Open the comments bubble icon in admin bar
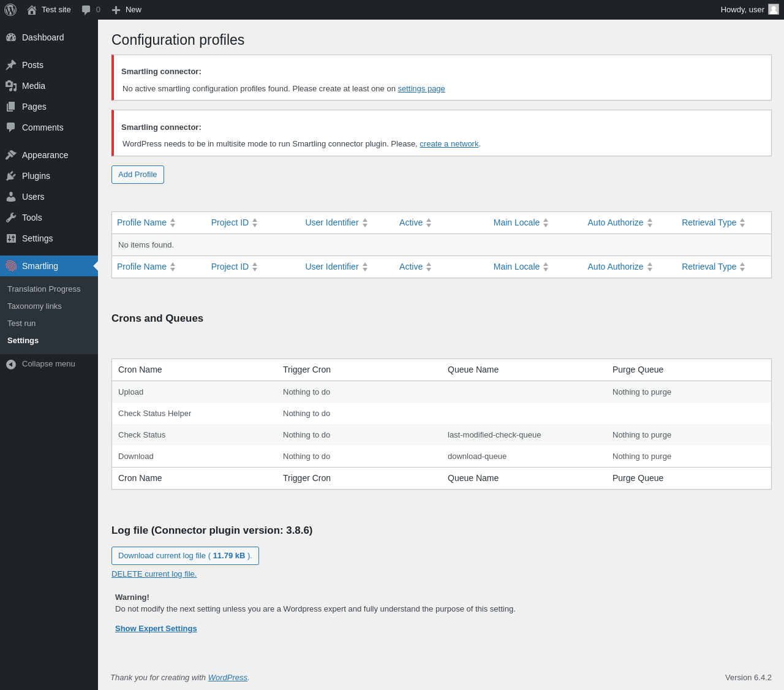The image size is (784, 690). [86, 10]
